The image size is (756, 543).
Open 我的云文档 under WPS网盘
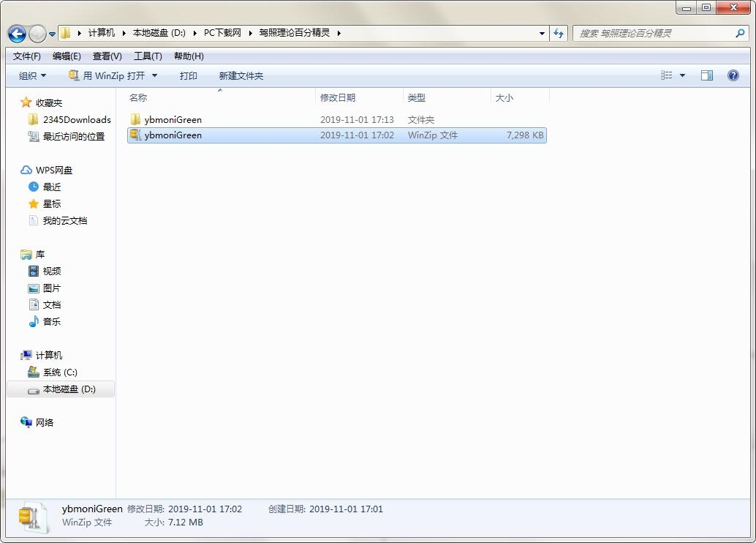(58, 220)
